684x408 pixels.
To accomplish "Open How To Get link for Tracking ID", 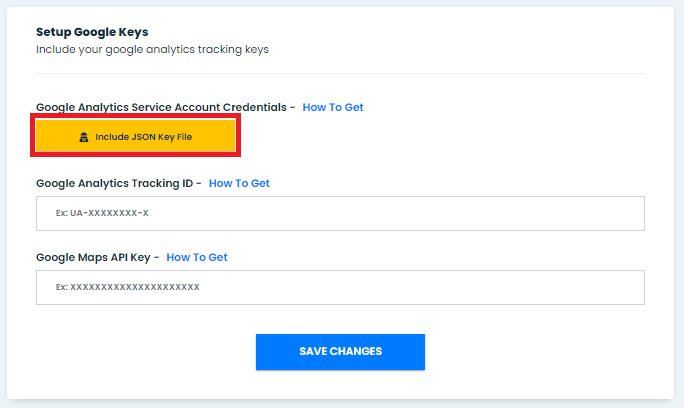I will click(239, 183).
